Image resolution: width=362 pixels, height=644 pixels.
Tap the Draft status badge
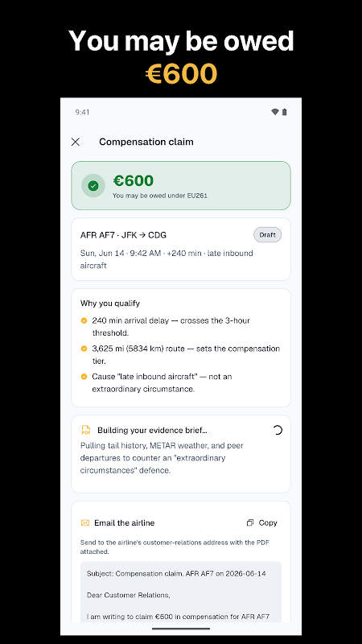click(268, 235)
